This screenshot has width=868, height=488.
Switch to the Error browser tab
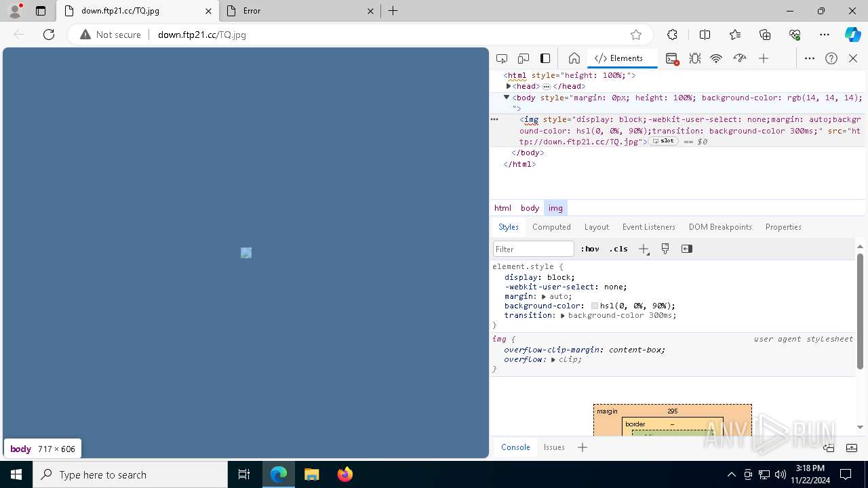[301, 11]
